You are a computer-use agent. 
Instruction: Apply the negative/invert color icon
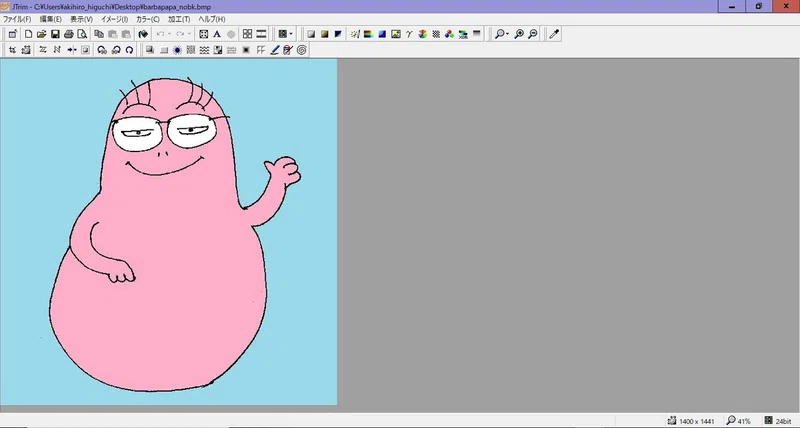tap(338, 34)
